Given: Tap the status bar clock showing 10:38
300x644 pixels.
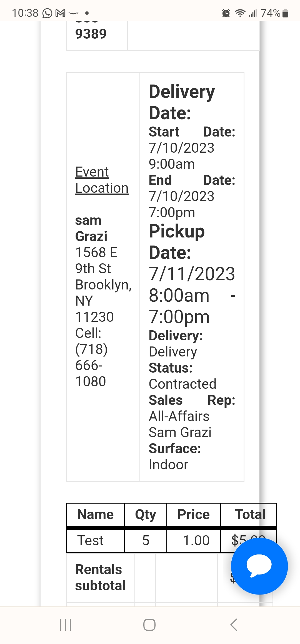Looking at the screenshot, I should pos(25,13).
